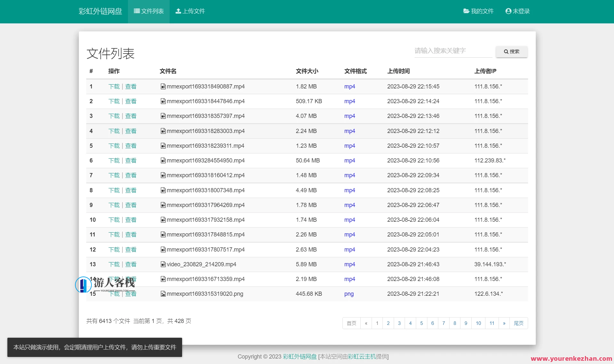Click the video file icon for mmexport1693318490887.mp4
Viewport: 614px width, 364px height.
[163, 86]
